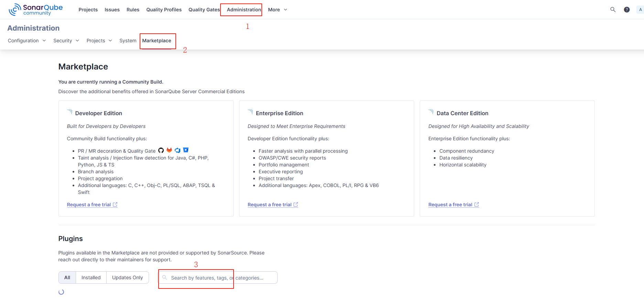Click the GitHub icon in Developer Edition
Viewport: 644px width, 305px height.
(161, 151)
